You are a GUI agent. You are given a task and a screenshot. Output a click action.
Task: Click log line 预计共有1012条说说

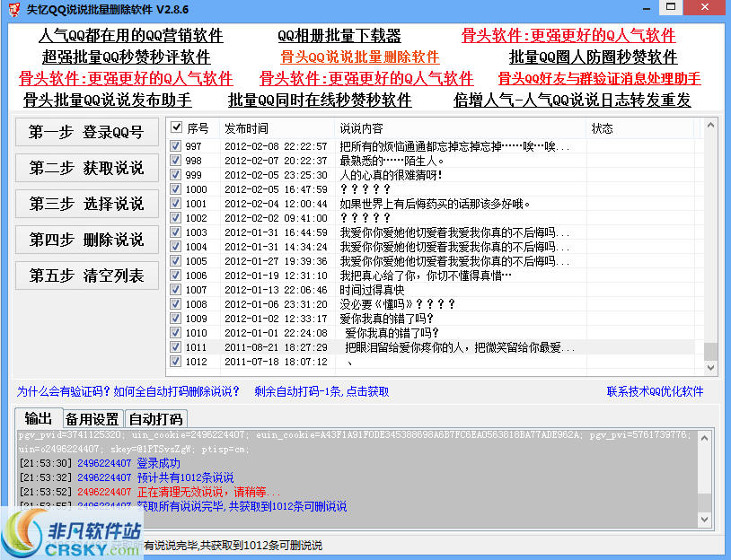point(185,477)
